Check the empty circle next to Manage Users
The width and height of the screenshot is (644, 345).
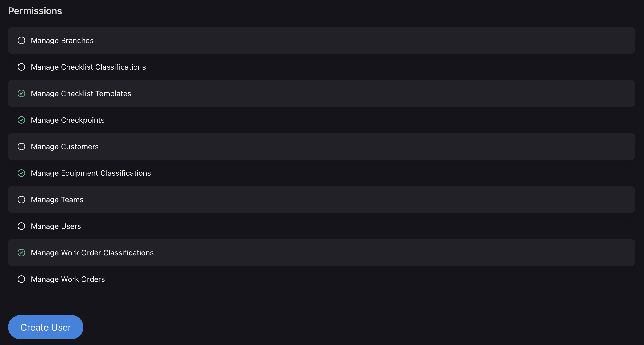pos(21,226)
